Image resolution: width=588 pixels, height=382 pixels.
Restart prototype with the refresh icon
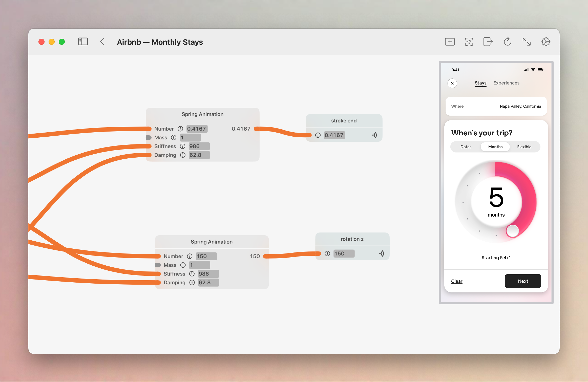pos(507,42)
